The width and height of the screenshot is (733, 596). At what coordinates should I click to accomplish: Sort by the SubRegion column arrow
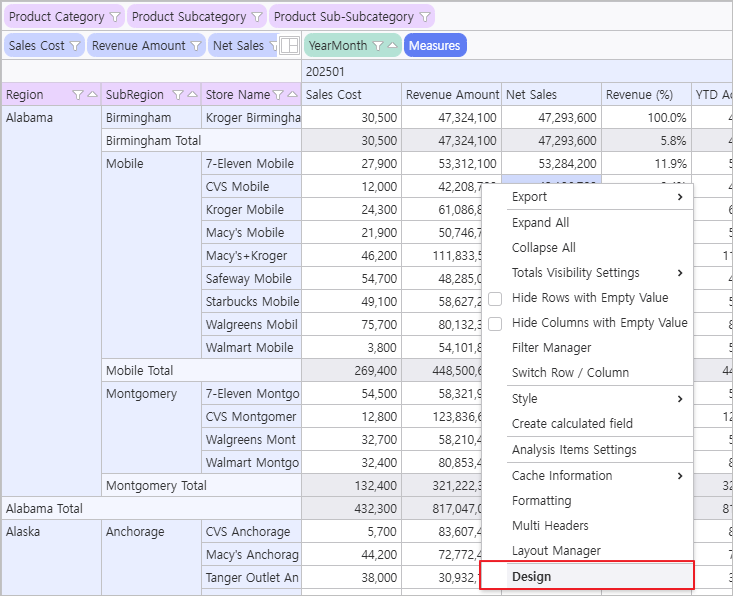(192, 95)
